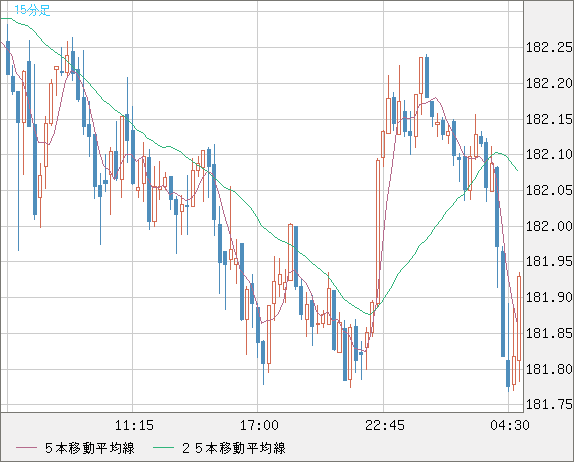Click the 17:00 time axis label
Viewport: 574px width, 462px height.
[x=259, y=425]
